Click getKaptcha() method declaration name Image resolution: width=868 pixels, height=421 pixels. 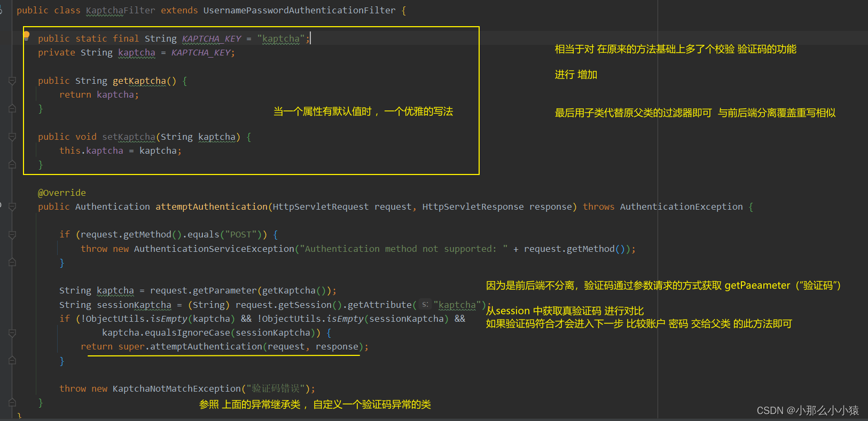click(139, 81)
